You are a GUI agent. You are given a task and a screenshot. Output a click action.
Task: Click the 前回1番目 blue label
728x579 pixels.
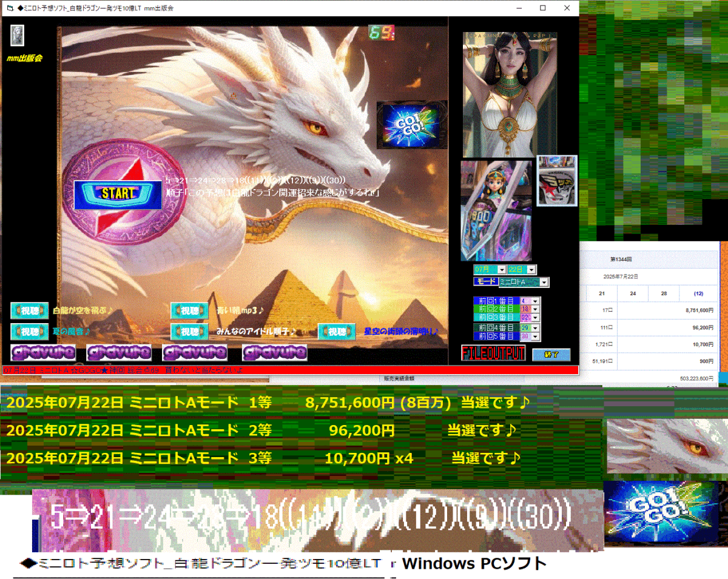click(496, 300)
